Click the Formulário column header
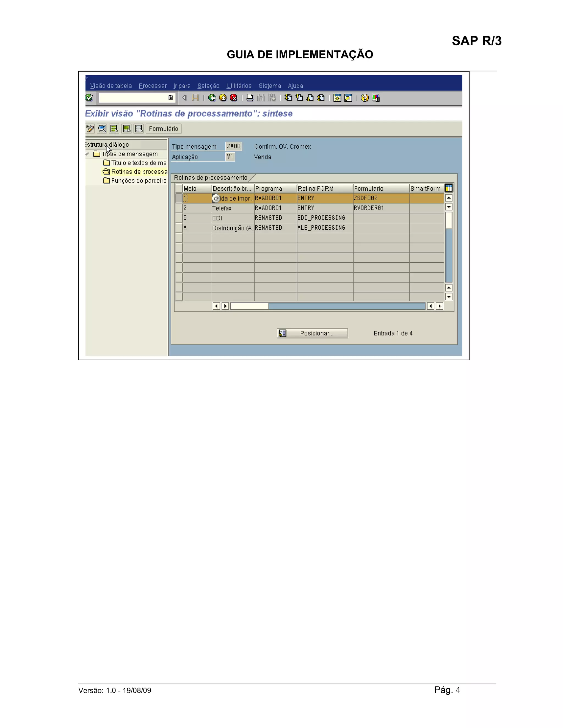The width and height of the screenshot is (563, 728). 381,189
